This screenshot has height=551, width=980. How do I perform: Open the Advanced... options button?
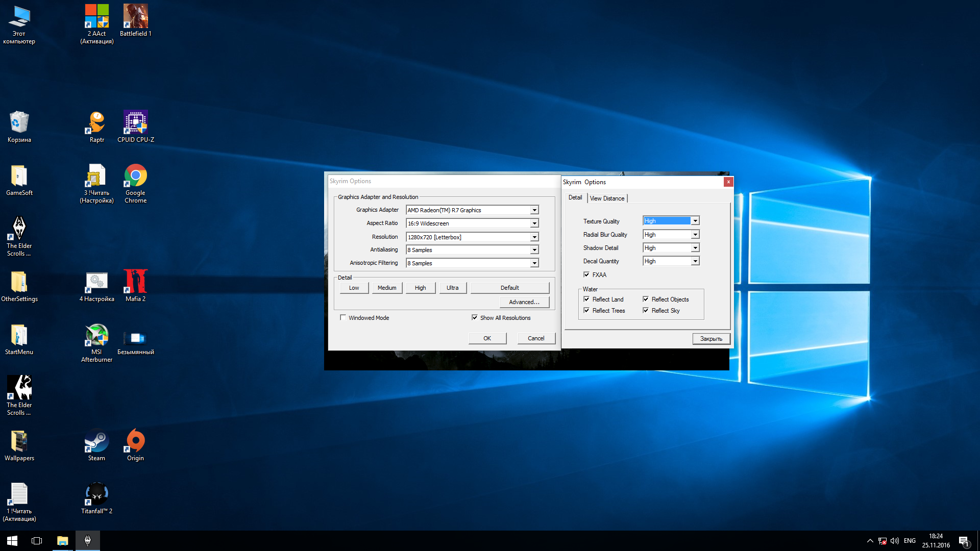[x=524, y=302]
